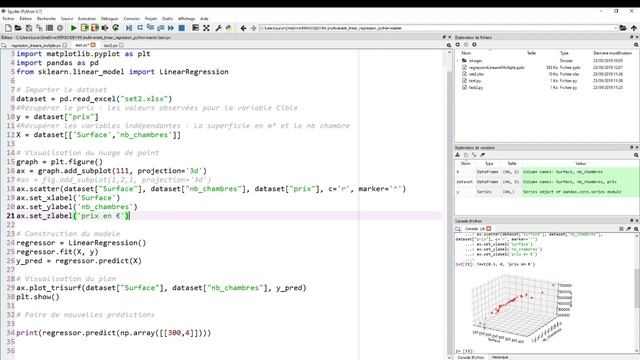Browse a working directory folder icon
The image size is (640, 360).
[x=623, y=28]
